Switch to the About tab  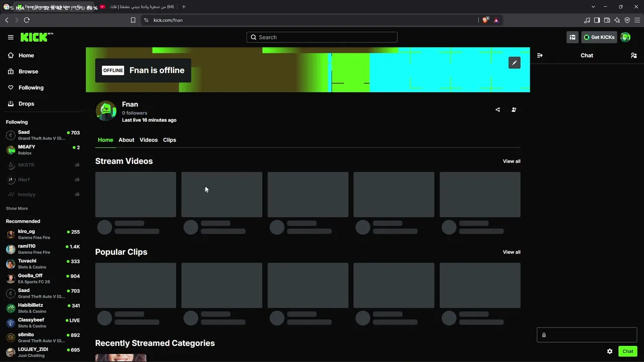(x=126, y=140)
